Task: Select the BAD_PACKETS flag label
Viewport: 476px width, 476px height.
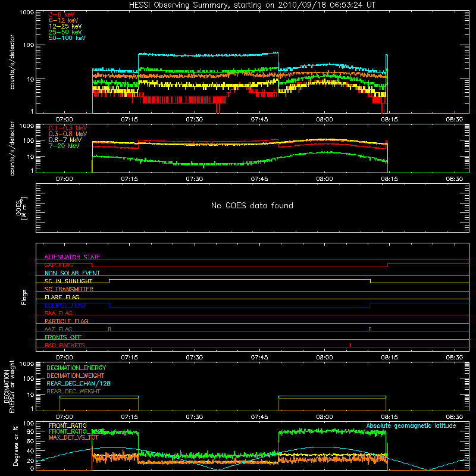Action: click(x=65, y=345)
